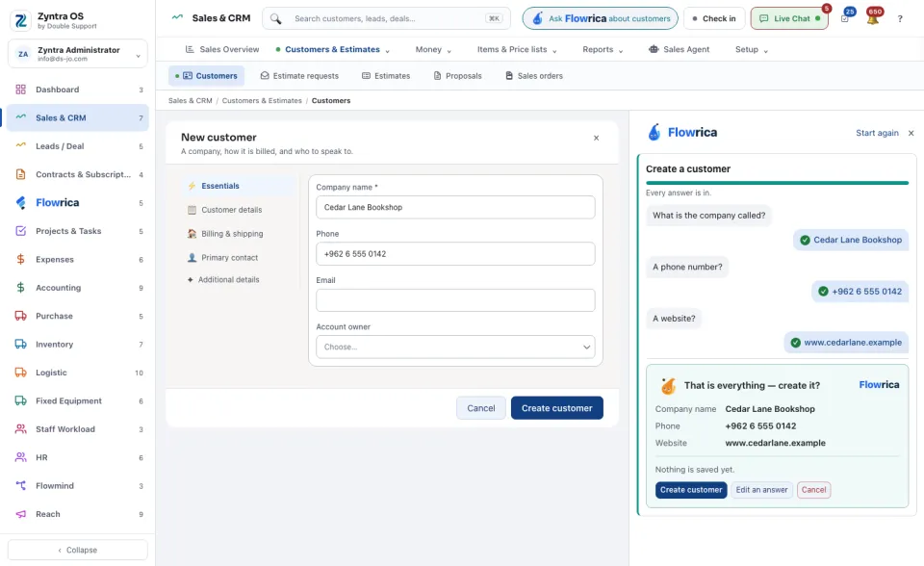
Task: Click the Email input field
Action: tap(455, 300)
